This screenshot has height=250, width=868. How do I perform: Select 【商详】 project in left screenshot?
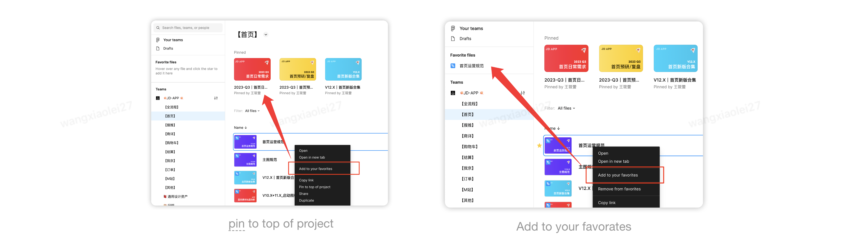(170, 134)
